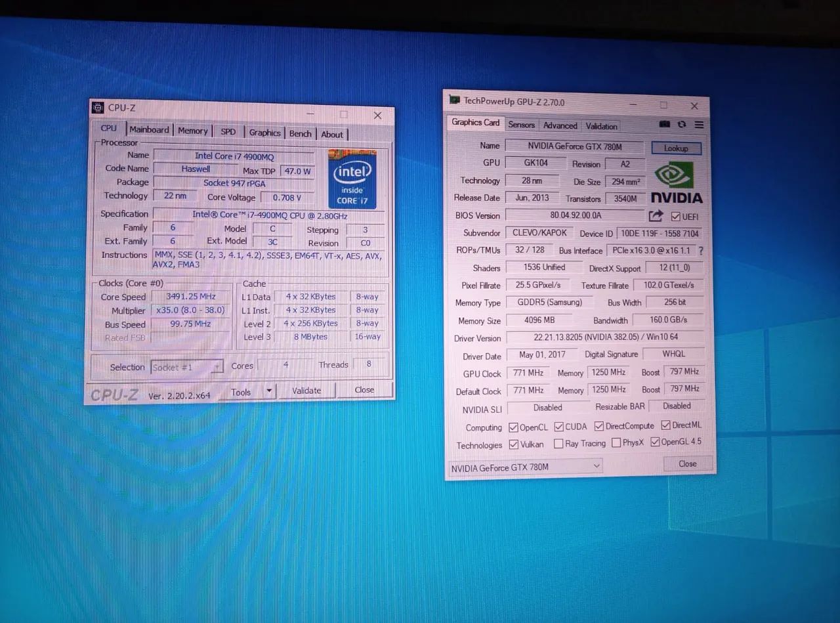
Task: Switch to the About tab in CPU-Z
Action: pos(332,135)
